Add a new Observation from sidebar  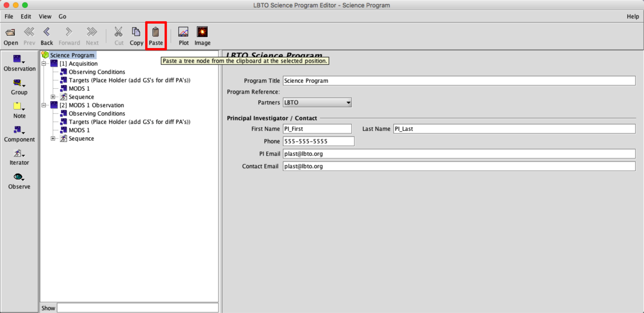point(19,63)
